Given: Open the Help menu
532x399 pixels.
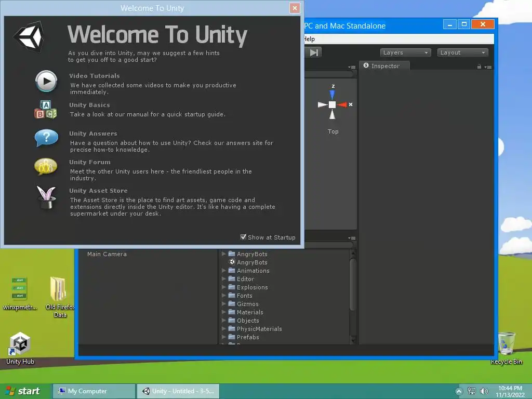Looking at the screenshot, I should pos(309,39).
